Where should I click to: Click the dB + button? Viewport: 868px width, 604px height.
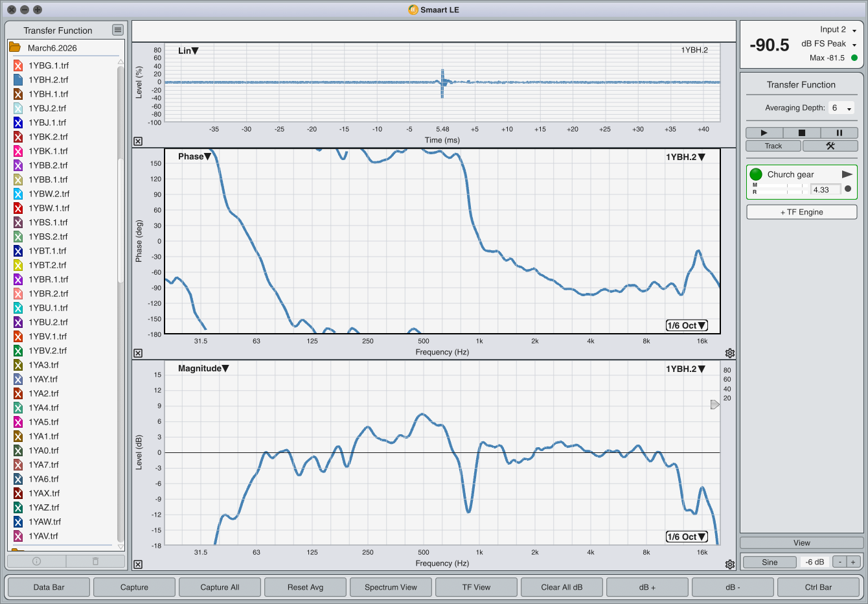point(647,587)
